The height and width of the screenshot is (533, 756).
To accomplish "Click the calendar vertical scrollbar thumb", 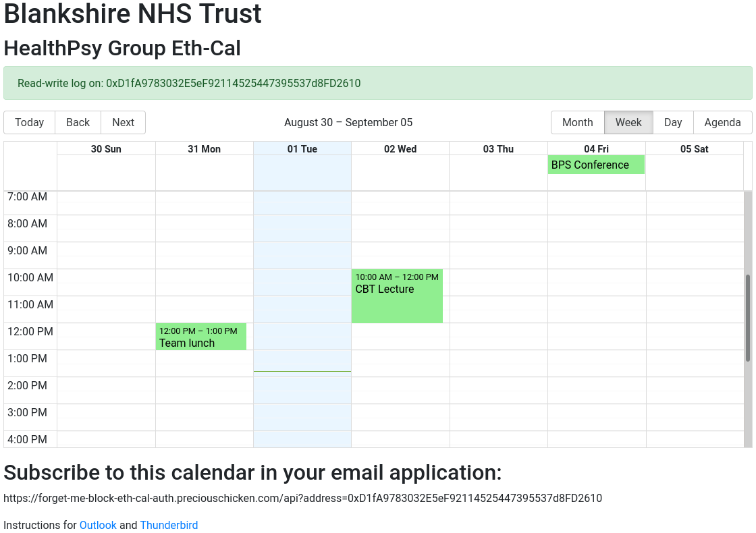I will click(748, 318).
